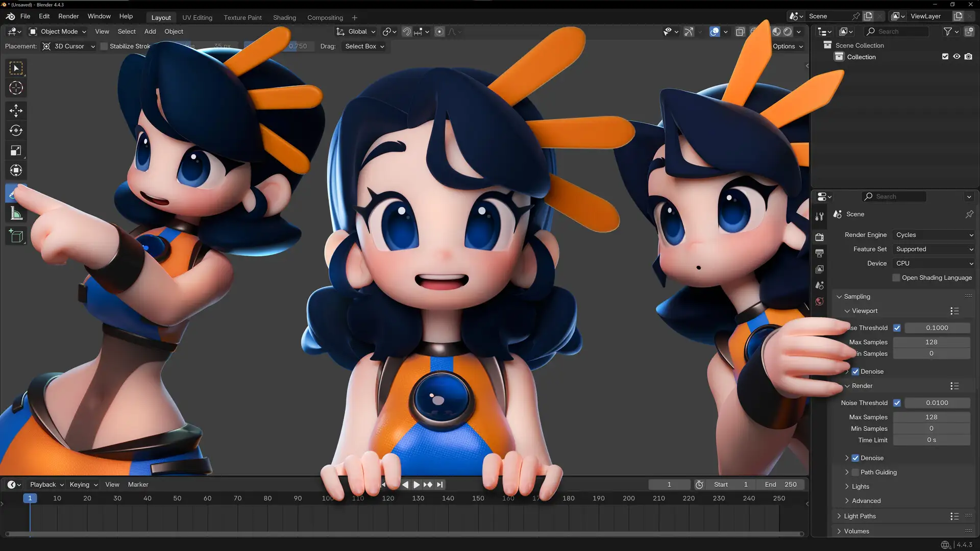Pin the Scene properties with the pin button
This screenshot has height=551, width=980.
tap(969, 214)
